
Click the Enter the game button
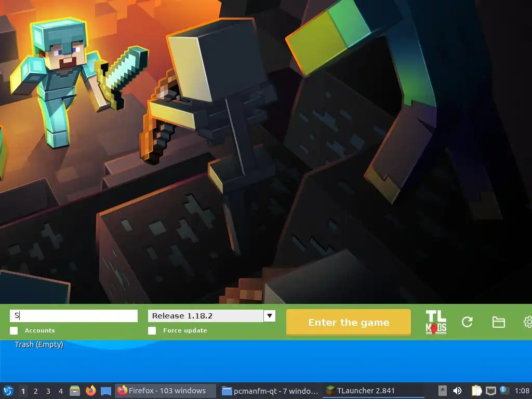(349, 322)
